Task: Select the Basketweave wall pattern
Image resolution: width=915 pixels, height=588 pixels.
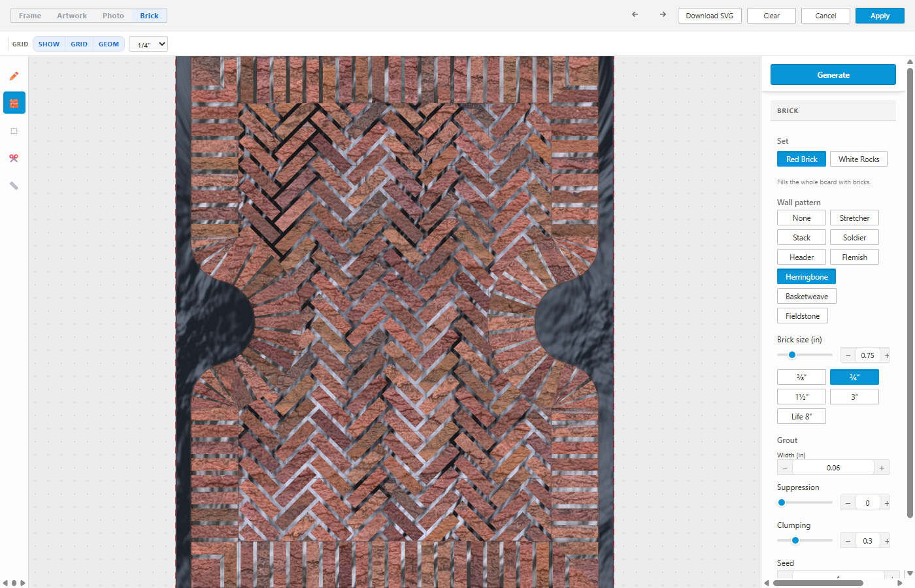Action: click(807, 297)
